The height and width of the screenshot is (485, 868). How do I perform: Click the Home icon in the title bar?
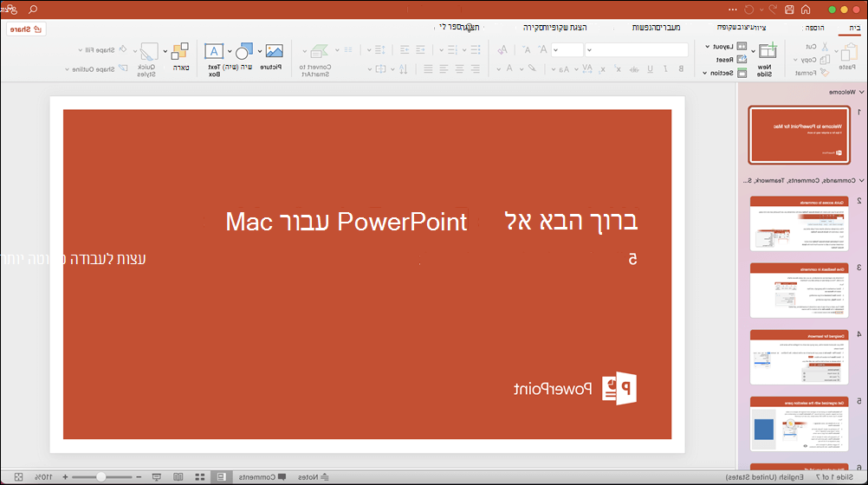coord(806,10)
